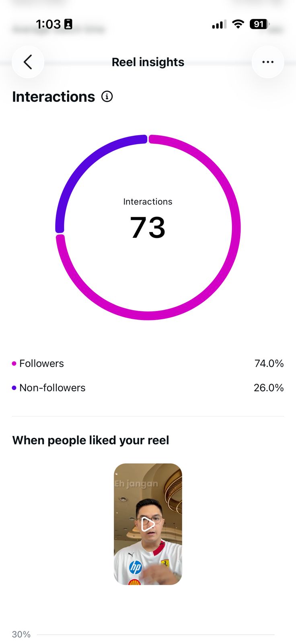Image resolution: width=296 pixels, height=644 pixels.
Task: Play the reel thumbnail preview
Action: click(x=148, y=524)
